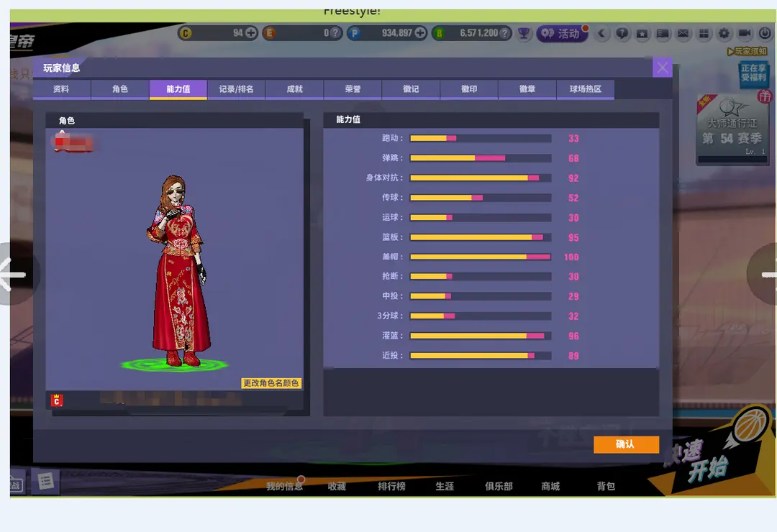Click the 近投 ability bar
Viewport: 777px width, 532px height.
[x=481, y=356]
